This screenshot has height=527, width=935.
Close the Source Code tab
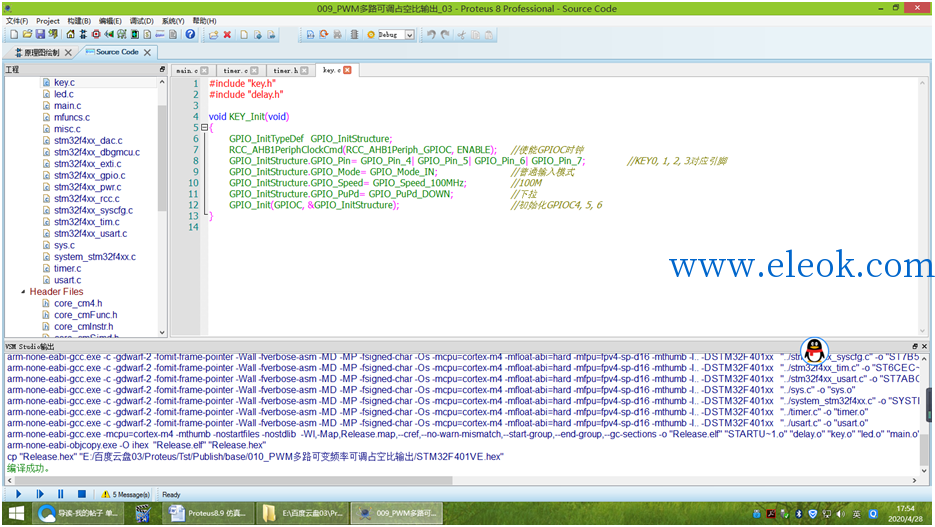(147, 52)
